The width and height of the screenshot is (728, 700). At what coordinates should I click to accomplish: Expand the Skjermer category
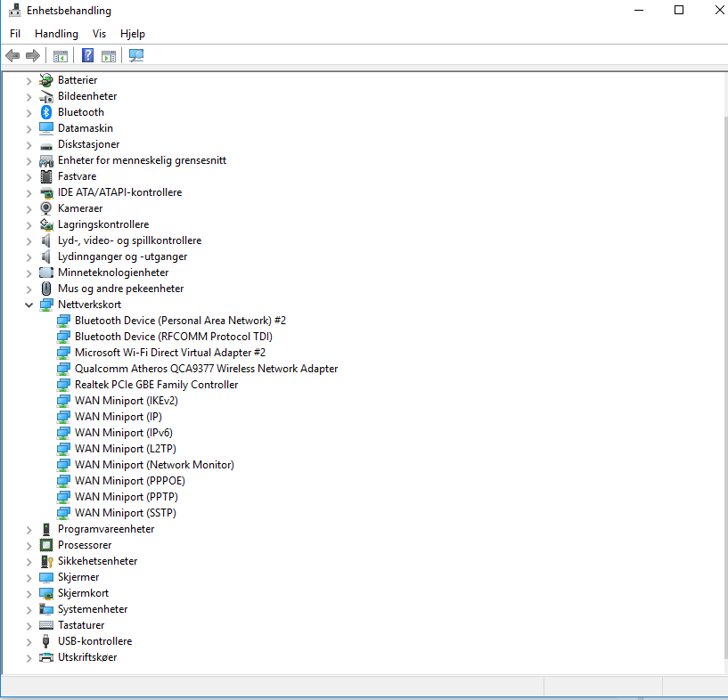[29, 577]
